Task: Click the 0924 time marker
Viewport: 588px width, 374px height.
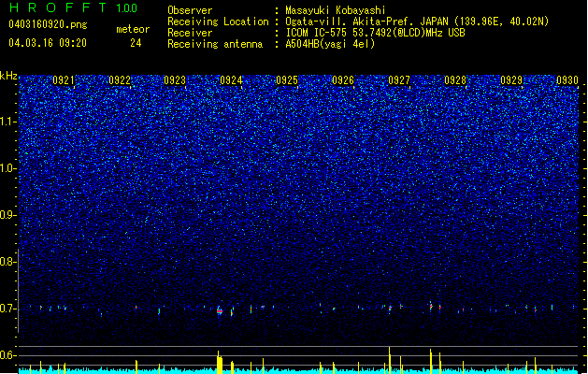Action: coord(232,80)
